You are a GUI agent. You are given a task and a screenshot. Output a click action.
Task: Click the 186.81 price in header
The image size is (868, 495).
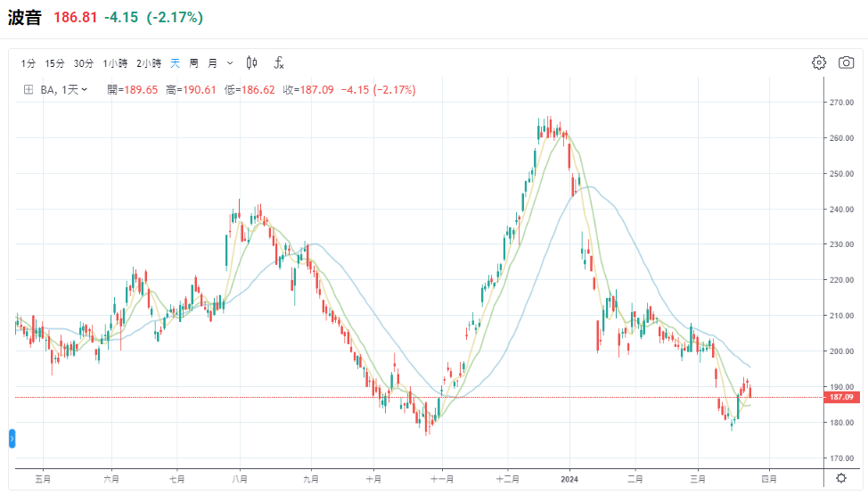click(75, 17)
